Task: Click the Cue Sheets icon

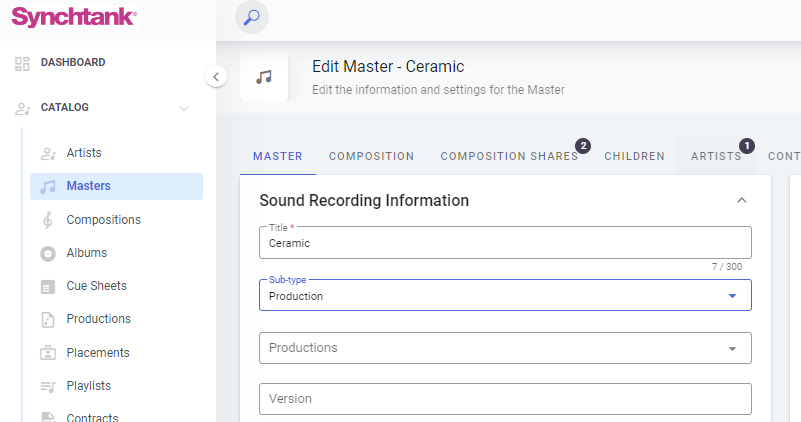Action: (47, 287)
